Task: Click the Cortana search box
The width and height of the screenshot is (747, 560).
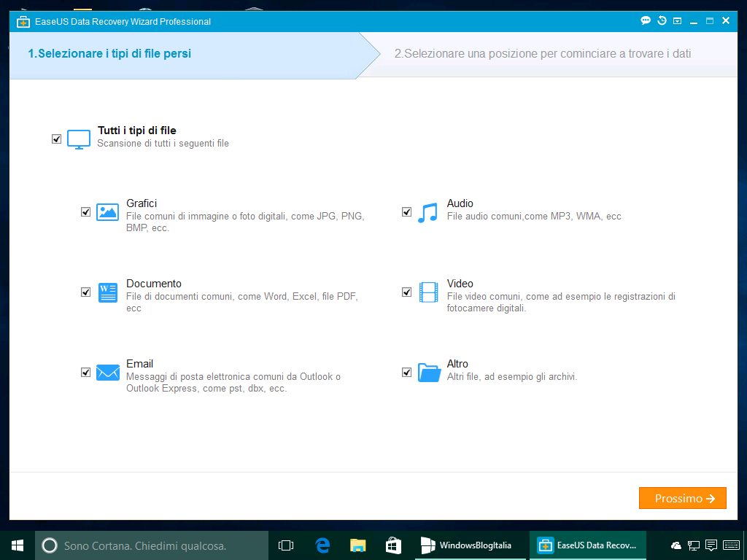Action: [152, 545]
